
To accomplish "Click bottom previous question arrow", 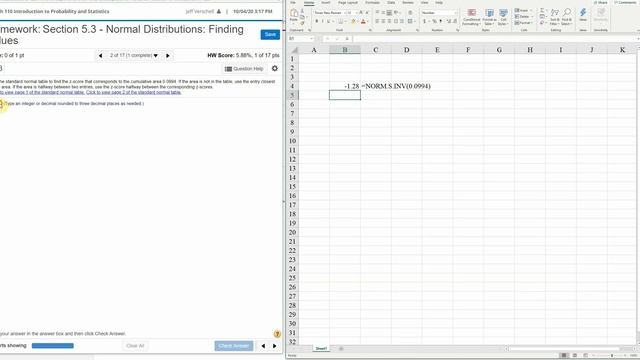I will [x=263, y=346].
